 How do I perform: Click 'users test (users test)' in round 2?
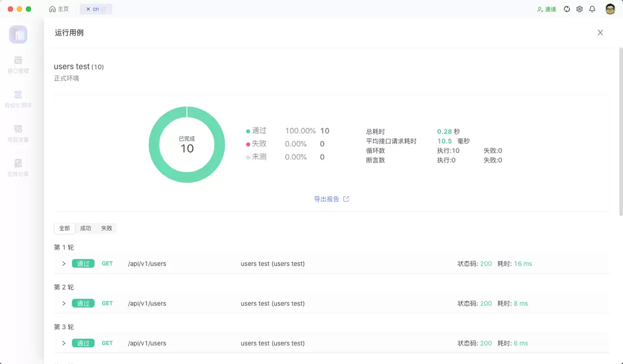tap(273, 304)
